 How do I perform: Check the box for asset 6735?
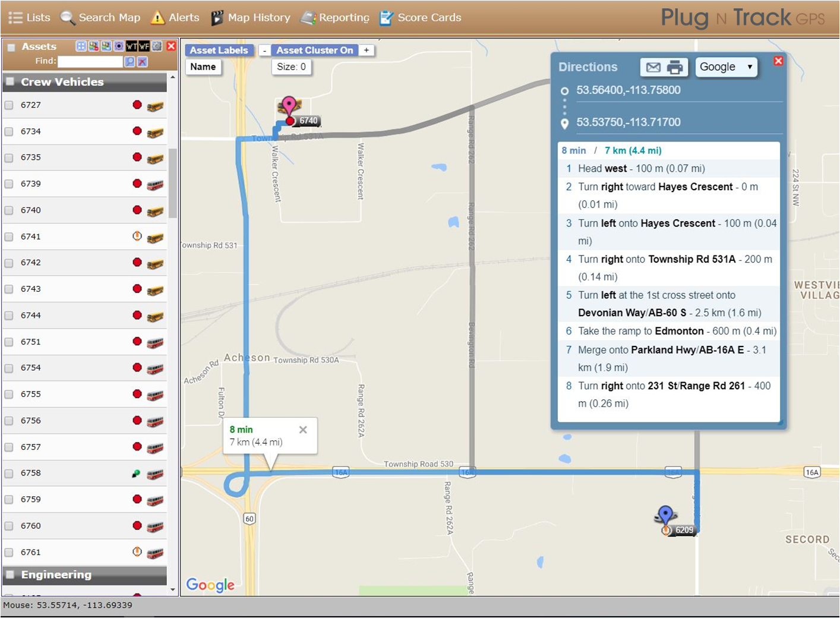(x=9, y=157)
